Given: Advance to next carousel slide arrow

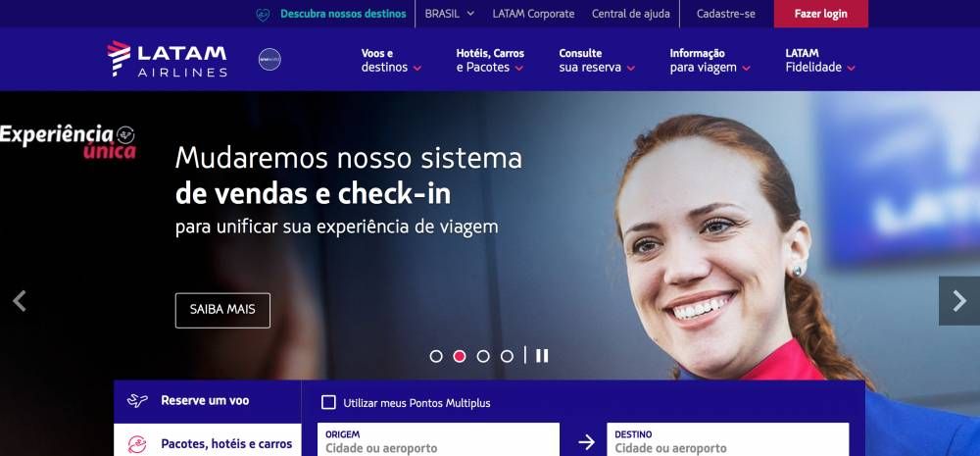Looking at the screenshot, I should pyautogui.click(x=959, y=301).
